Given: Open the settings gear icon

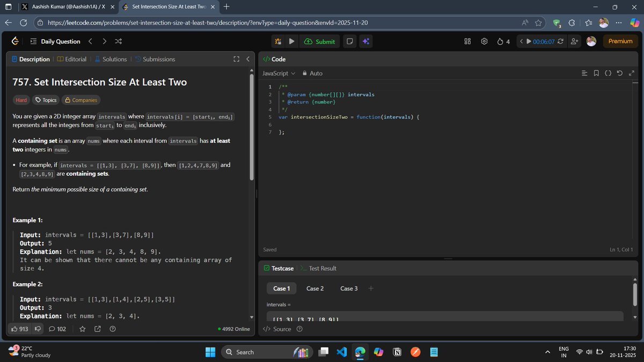Looking at the screenshot, I should tap(484, 41).
